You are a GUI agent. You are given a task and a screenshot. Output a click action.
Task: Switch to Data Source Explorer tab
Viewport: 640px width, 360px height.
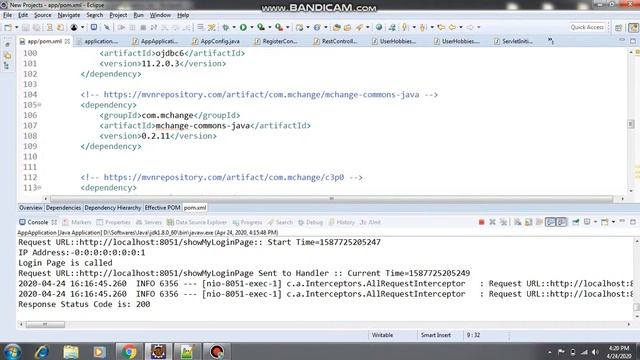pos(197,222)
